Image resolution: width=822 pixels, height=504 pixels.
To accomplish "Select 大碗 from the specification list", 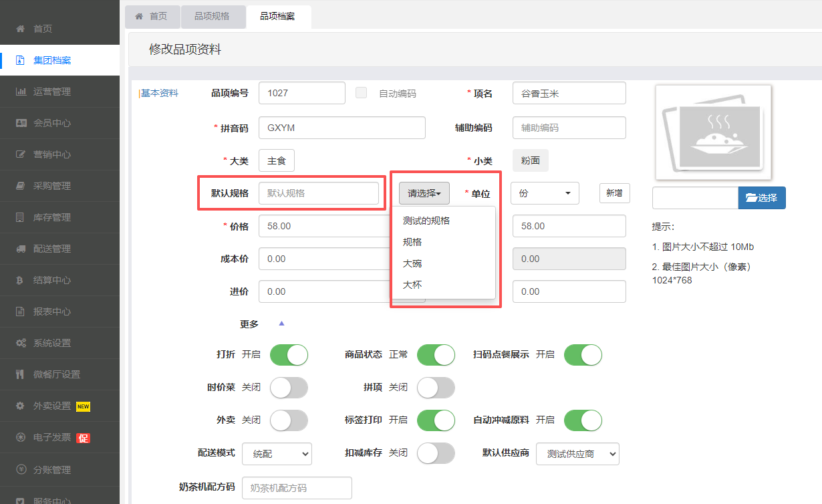I will click(412, 263).
